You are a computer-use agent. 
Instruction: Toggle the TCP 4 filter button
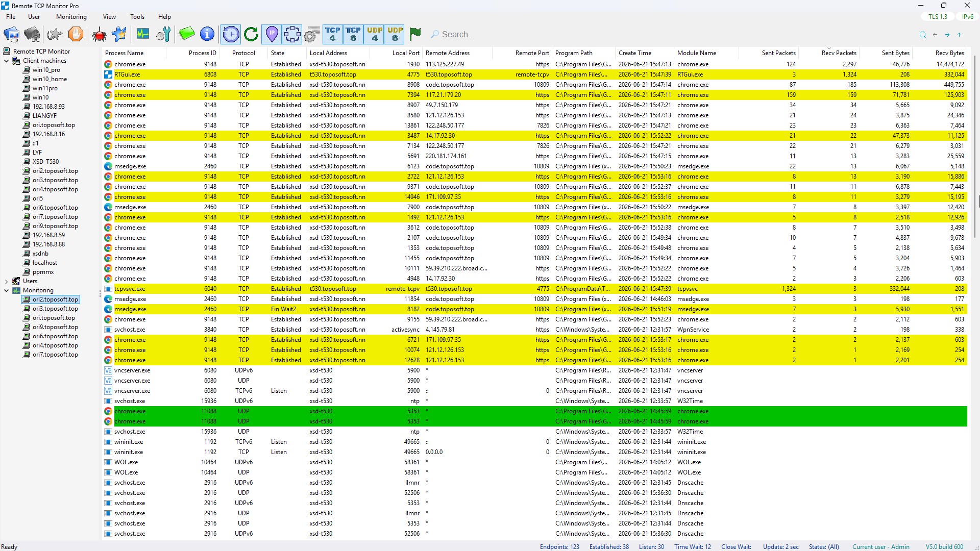tap(333, 34)
